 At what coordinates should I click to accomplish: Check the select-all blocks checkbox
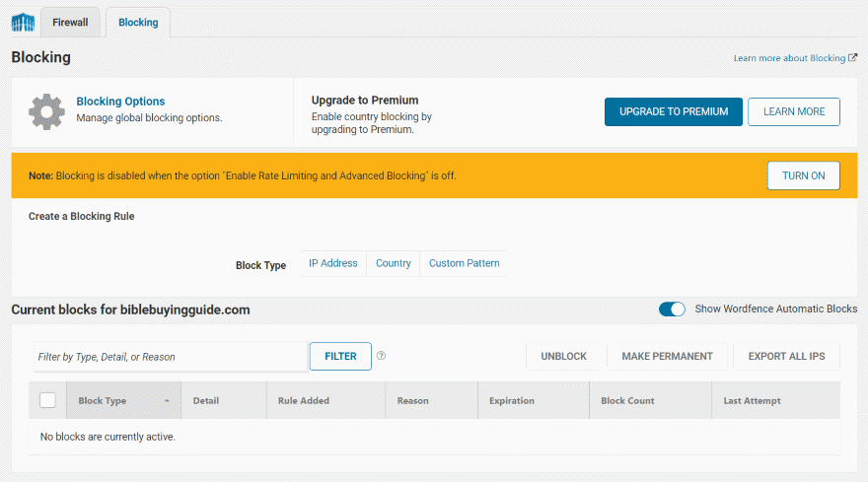click(x=47, y=400)
